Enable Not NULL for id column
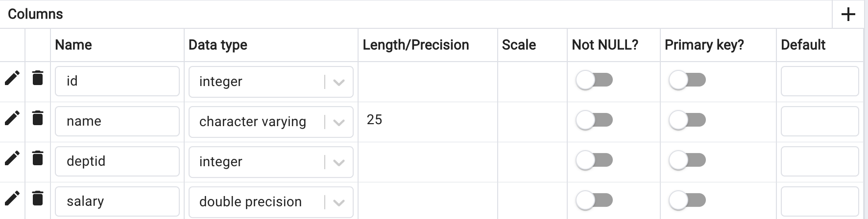Image resolution: width=868 pixels, height=219 pixels. click(x=594, y=80)
